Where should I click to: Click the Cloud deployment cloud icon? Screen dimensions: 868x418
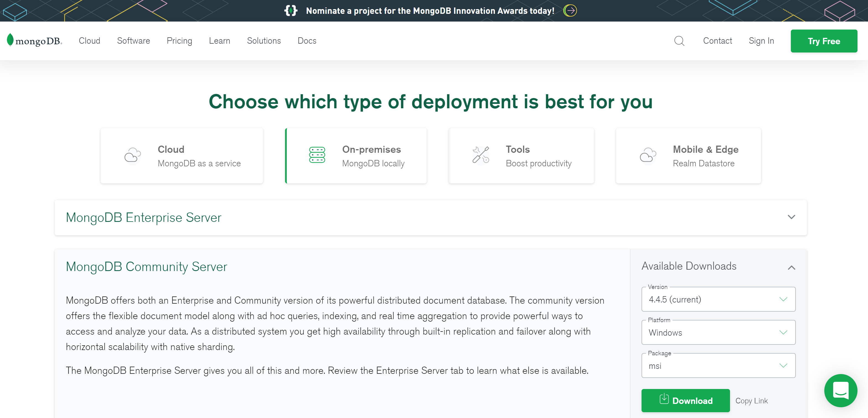pyautogui.click(x=132, y=155)
